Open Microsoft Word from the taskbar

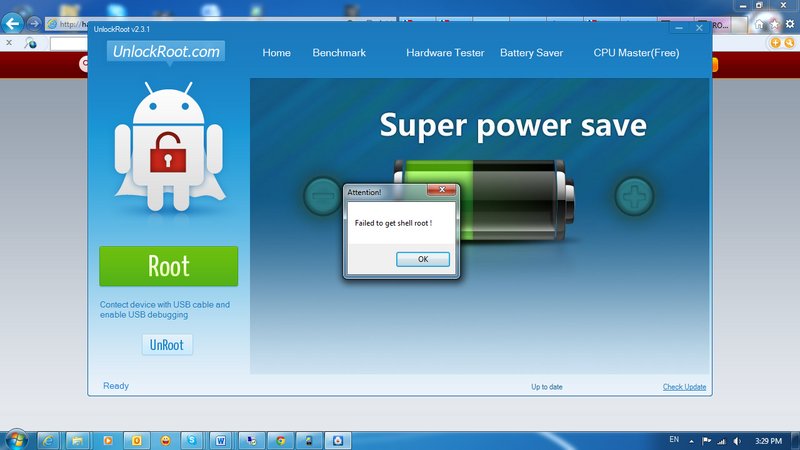click(221, 440)
